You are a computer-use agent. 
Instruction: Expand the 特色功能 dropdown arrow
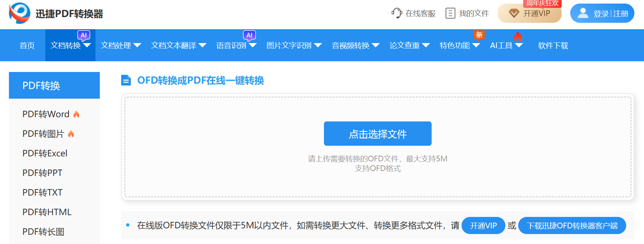[x=476, y=45]
